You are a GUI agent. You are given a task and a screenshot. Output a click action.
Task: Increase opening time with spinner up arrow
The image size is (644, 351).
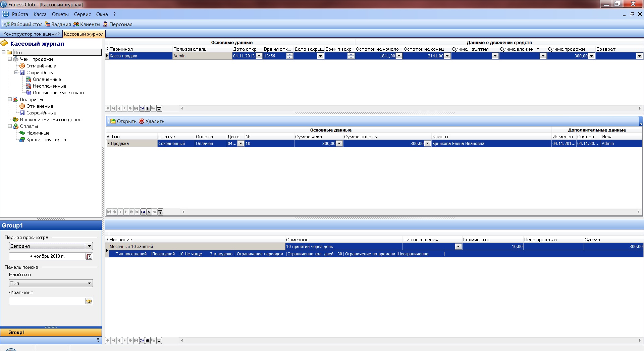click(x=289, y=54)
